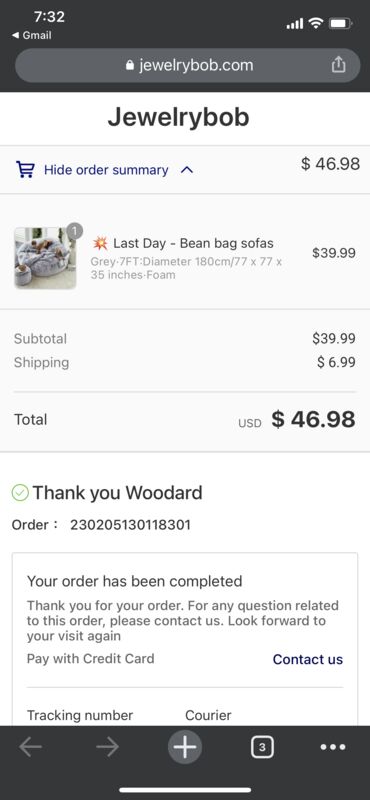Tap the browser forward arrow
This screenshot has width=370, height=800.
coord(107,747)
